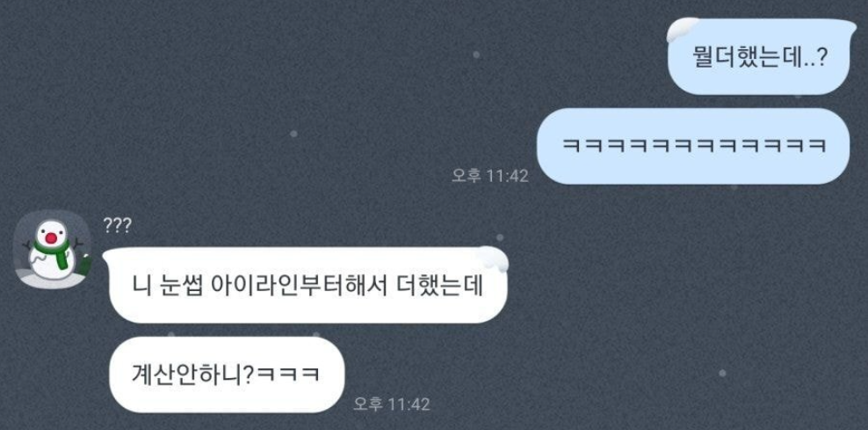Viewport: 868px width, 430px height.
Task: Click the snowman's green scarf
Action: click(53, 251)
